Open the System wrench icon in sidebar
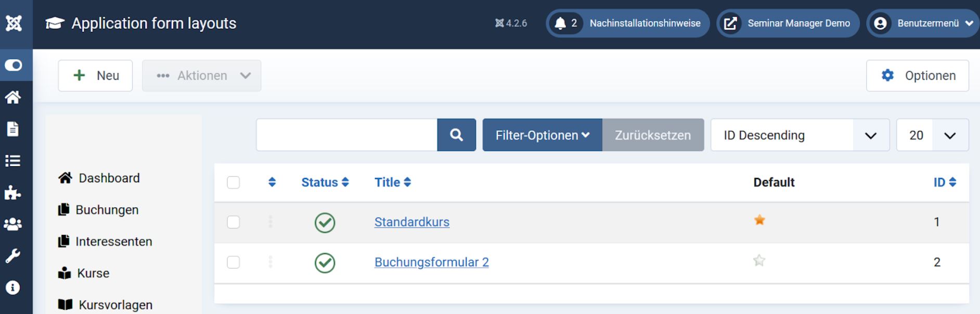980x314 pixels. 13,256
